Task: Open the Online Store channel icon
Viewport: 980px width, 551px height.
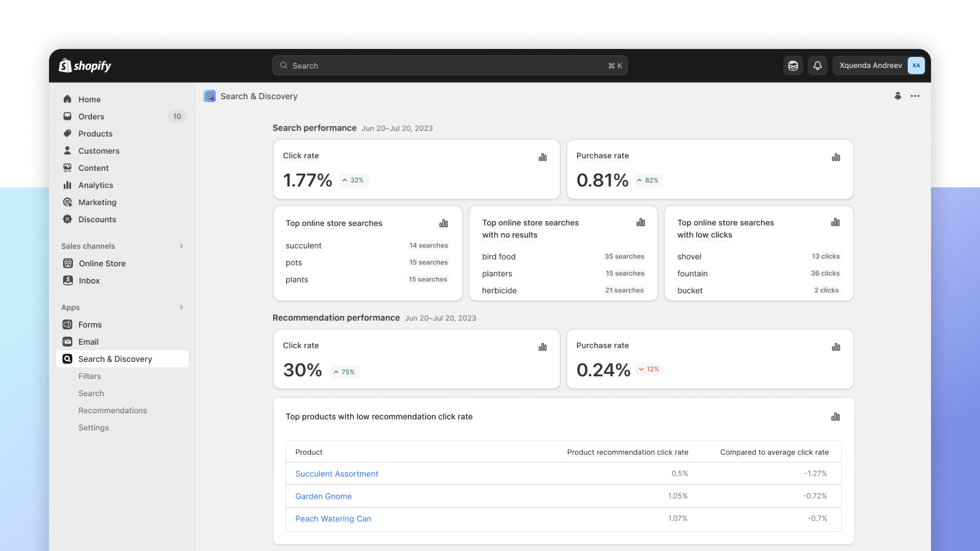Action: click(67, 263)
